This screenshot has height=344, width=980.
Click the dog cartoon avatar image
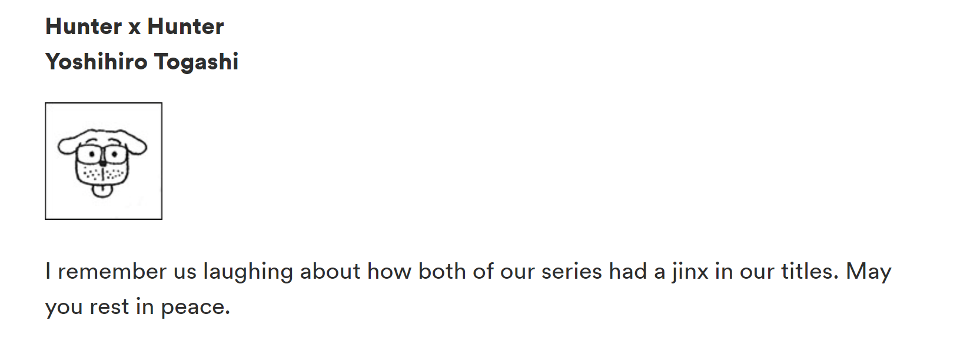(104, 161)
